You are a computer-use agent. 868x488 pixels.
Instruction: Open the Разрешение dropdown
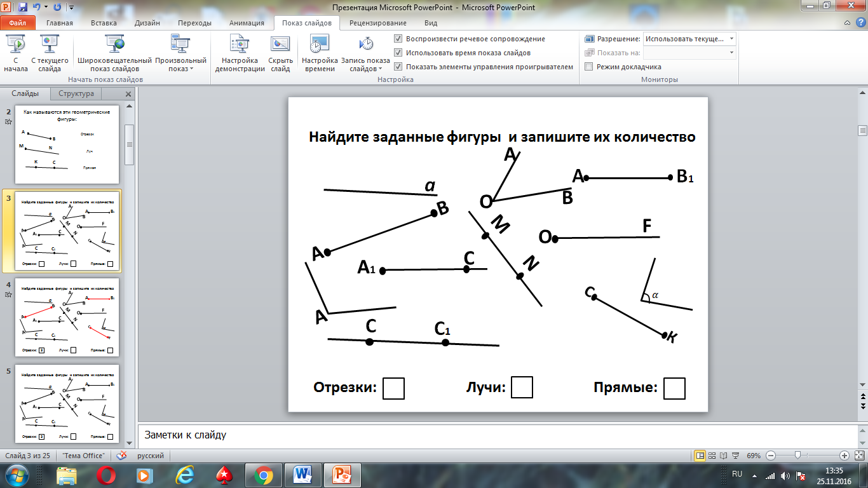click(689, 39)
